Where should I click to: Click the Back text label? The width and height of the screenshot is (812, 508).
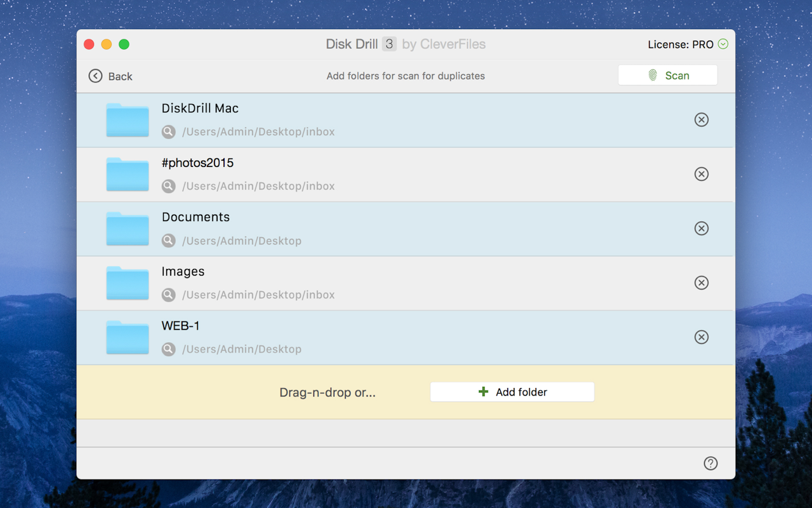click(x=120, y=76)
